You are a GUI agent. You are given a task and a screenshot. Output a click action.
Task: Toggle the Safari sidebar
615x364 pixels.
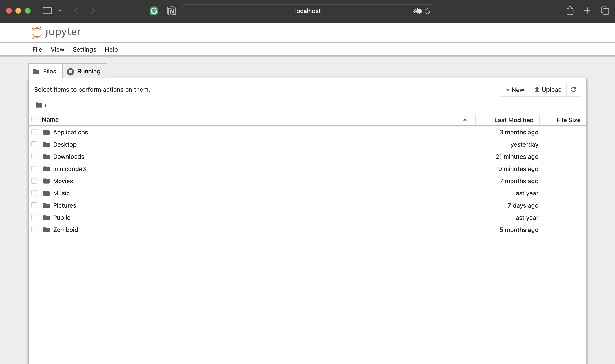tap(47, 11)
